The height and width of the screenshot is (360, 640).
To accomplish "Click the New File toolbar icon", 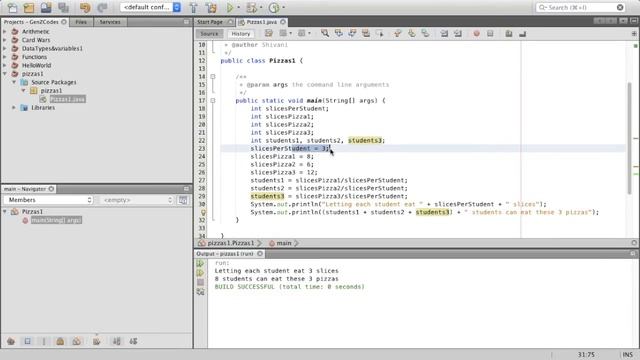I will click(x=12, y=7).
